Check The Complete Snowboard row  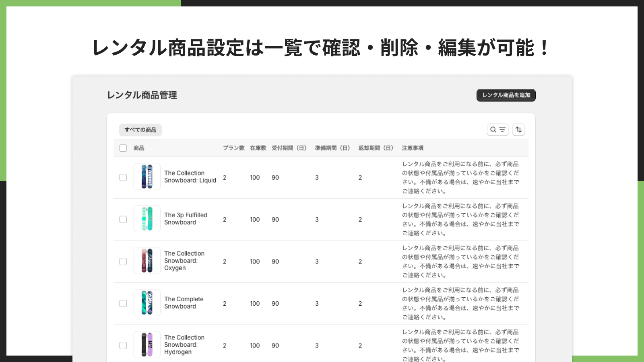point(123,303)
